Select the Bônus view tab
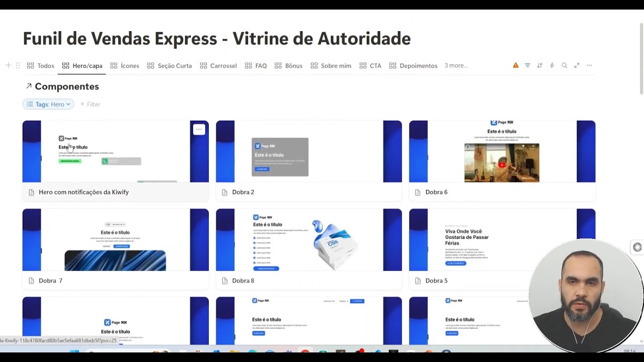The image size is (644, 362). 288,66
